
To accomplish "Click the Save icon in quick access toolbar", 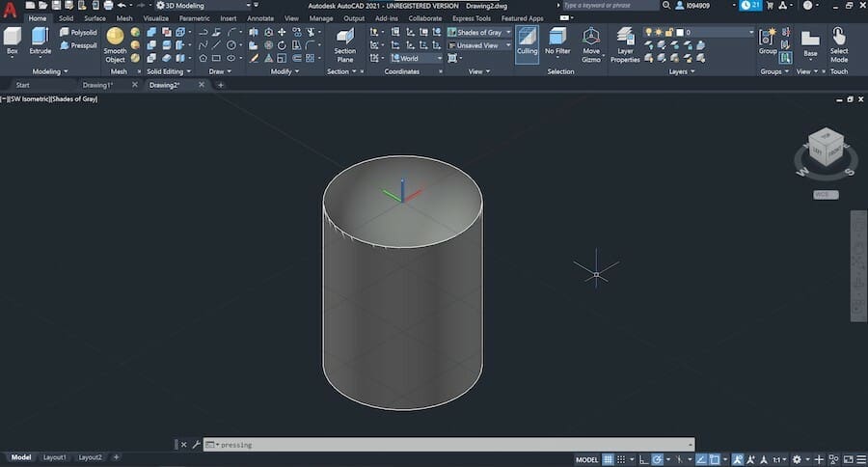I will point(56,6).
